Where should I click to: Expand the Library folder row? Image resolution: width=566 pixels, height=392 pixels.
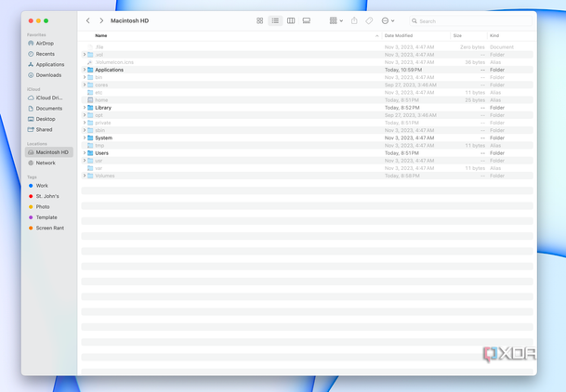pyautogui.click(x=85, y=108)
